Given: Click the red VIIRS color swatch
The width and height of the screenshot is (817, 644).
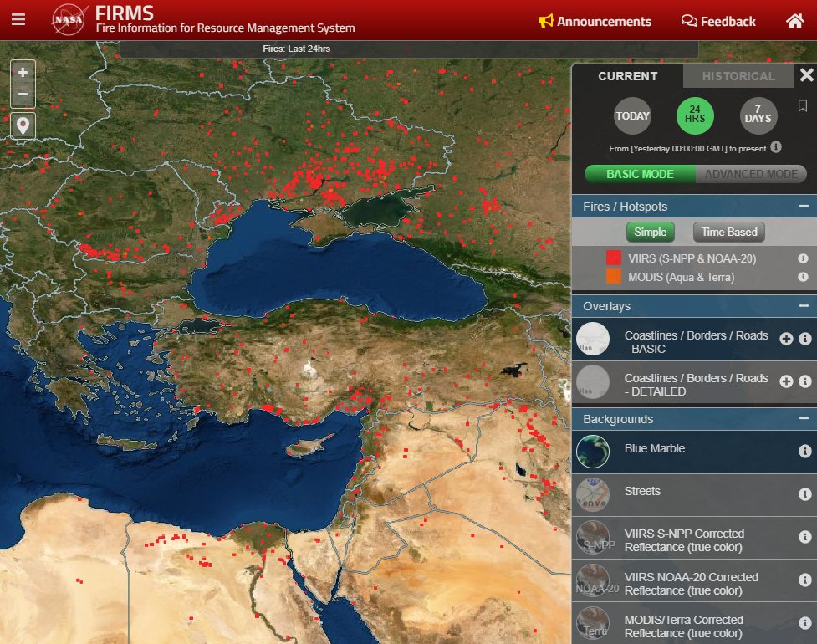Looking at the screenshot, I should coord(614,258).
